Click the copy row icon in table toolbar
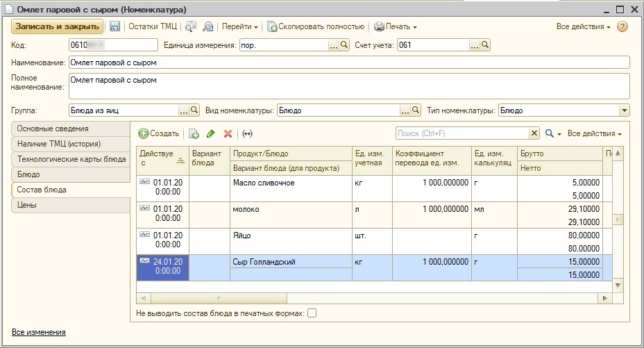This screenshot has height=348, width=644. (x=194, y=133)
